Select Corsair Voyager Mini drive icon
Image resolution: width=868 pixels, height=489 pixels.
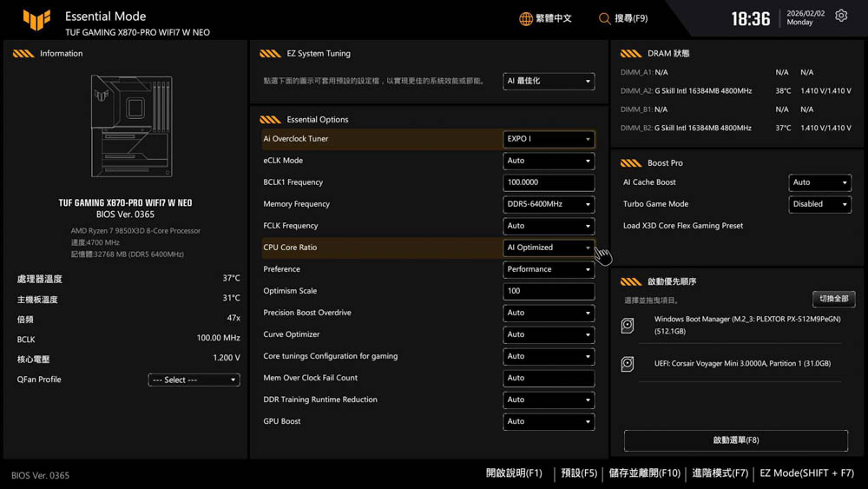pyautogui.click(x=628, y=364)
